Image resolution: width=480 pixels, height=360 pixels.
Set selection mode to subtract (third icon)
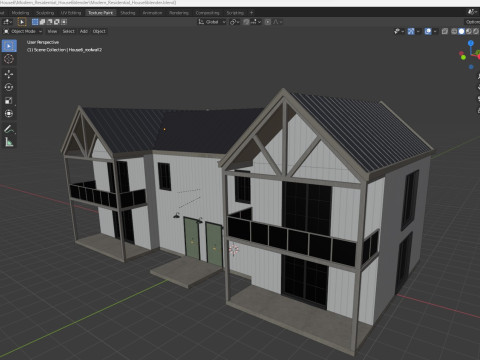click(49, 22)
